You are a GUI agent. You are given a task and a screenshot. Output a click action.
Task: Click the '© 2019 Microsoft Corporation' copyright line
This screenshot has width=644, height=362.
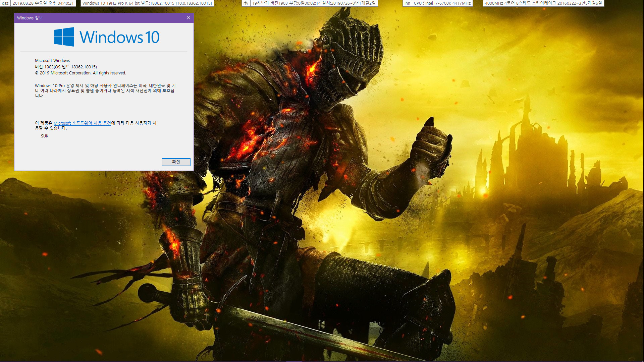(80, 73)
